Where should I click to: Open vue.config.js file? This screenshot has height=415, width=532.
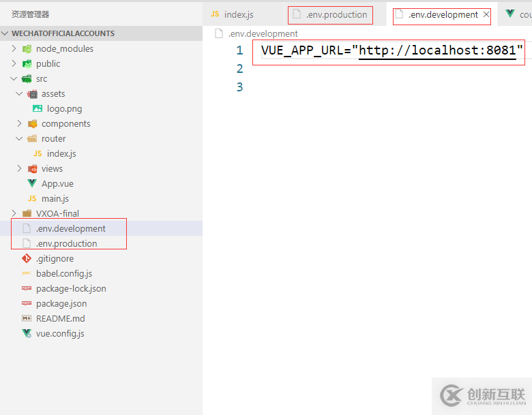coord(60,333)
